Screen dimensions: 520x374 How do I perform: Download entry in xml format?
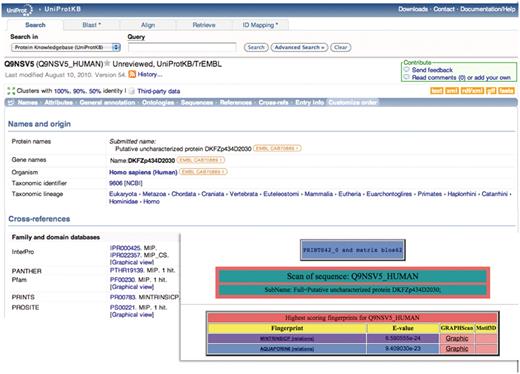coord(452,91)
